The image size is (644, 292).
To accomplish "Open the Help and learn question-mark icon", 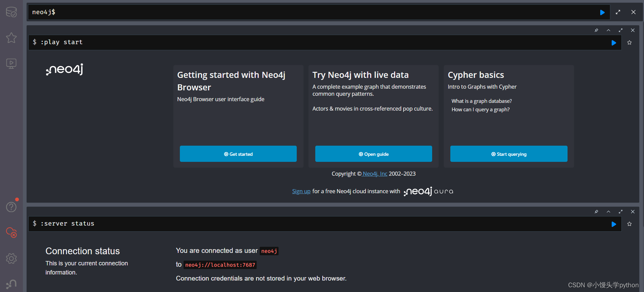I will pyautogui.click(x=11, y=207).
